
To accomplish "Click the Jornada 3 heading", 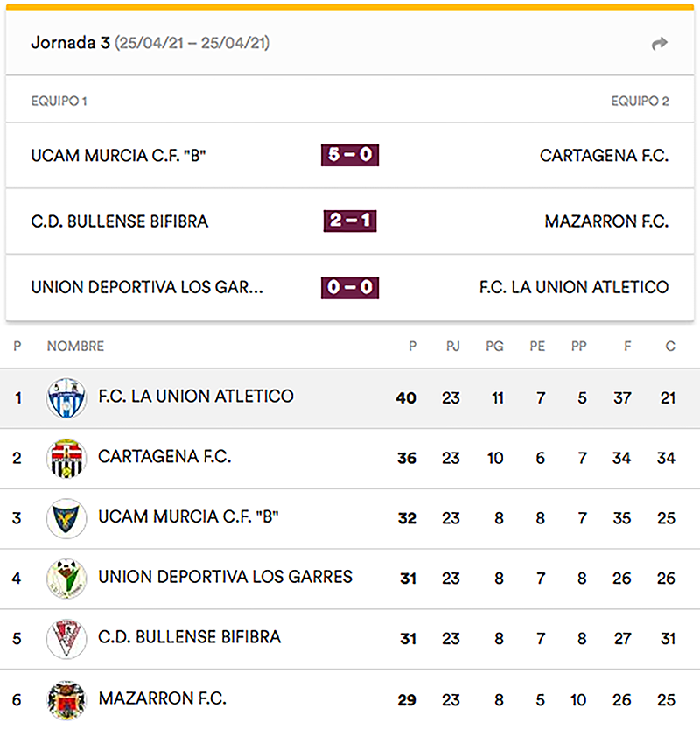I will (x=75, y=43).
